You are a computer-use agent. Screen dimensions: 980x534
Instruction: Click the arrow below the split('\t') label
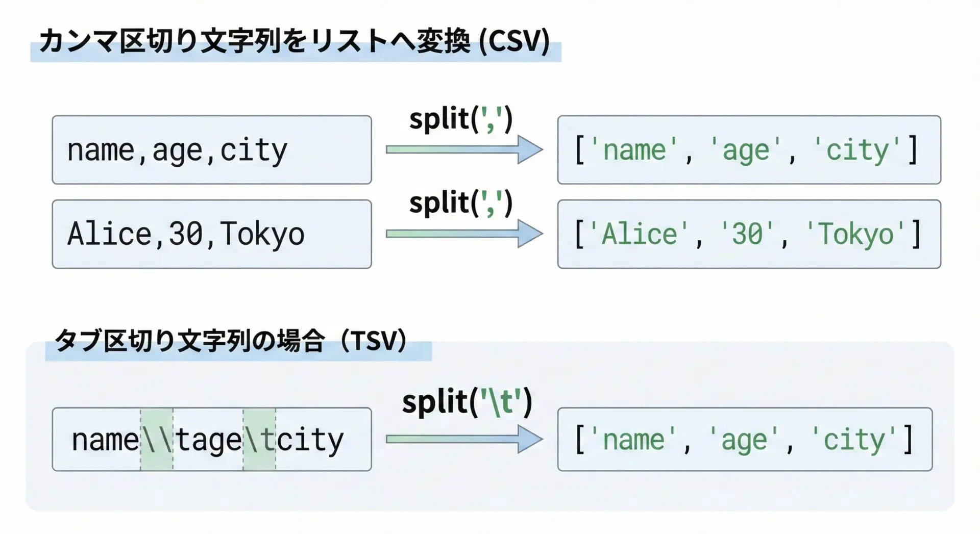pyautogui.click(x=463, y=439)
